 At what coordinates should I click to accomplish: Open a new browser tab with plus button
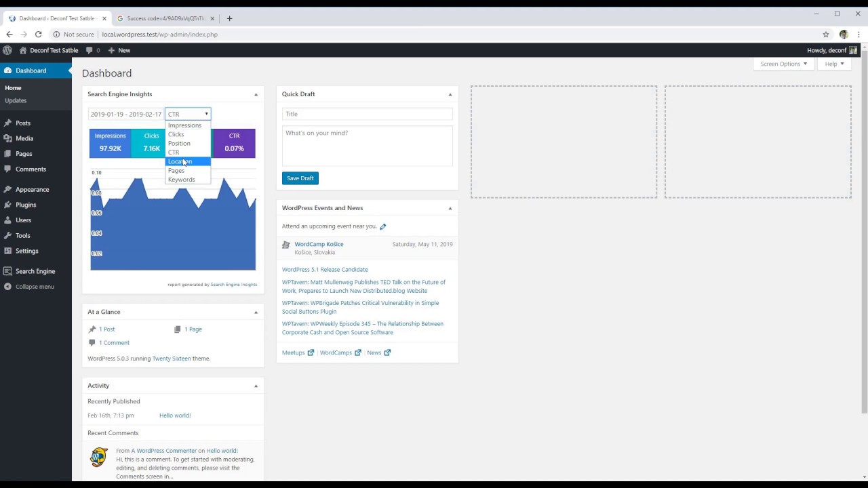coord(229,18)
